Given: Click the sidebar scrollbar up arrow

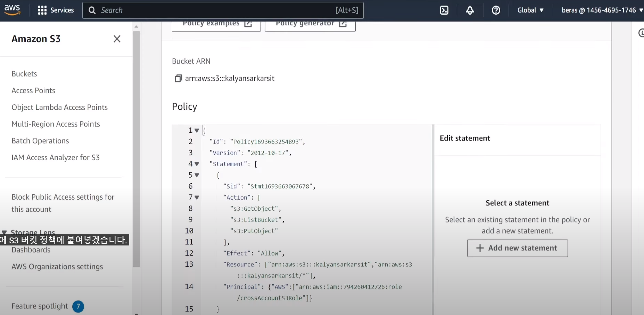Looking at the screenshot, I should (x=136, y=26).
